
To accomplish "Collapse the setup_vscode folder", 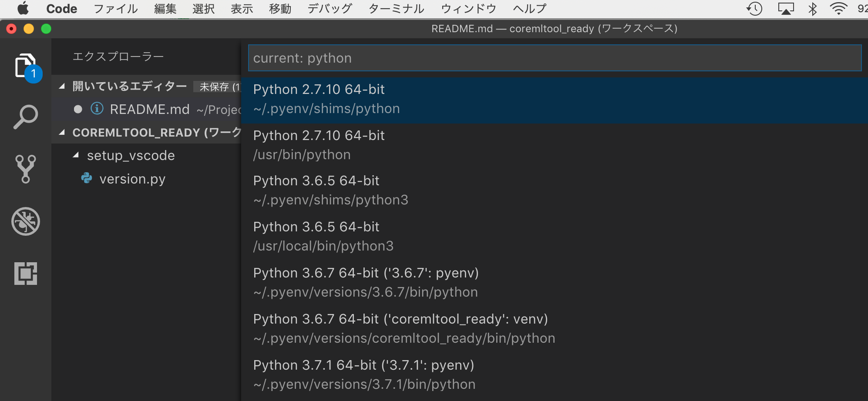I will [76, 155].
